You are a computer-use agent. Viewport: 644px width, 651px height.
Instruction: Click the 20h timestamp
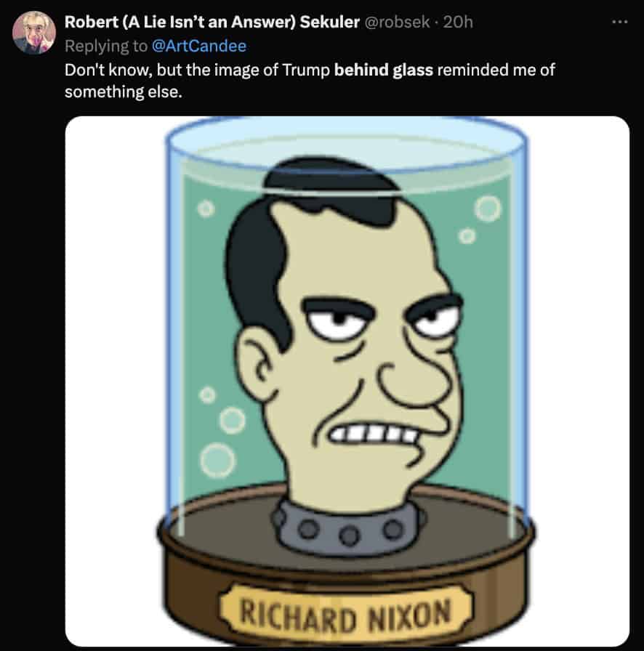click(x=456, y=22)
